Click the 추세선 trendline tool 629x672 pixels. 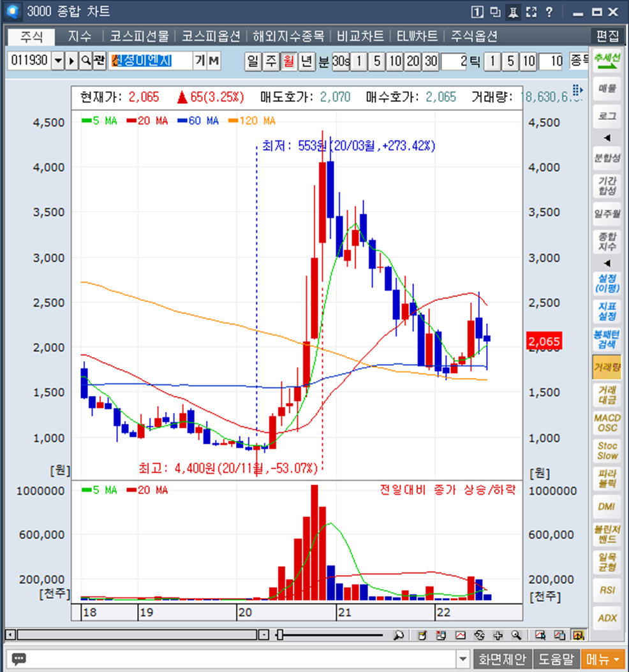(607, 61)
